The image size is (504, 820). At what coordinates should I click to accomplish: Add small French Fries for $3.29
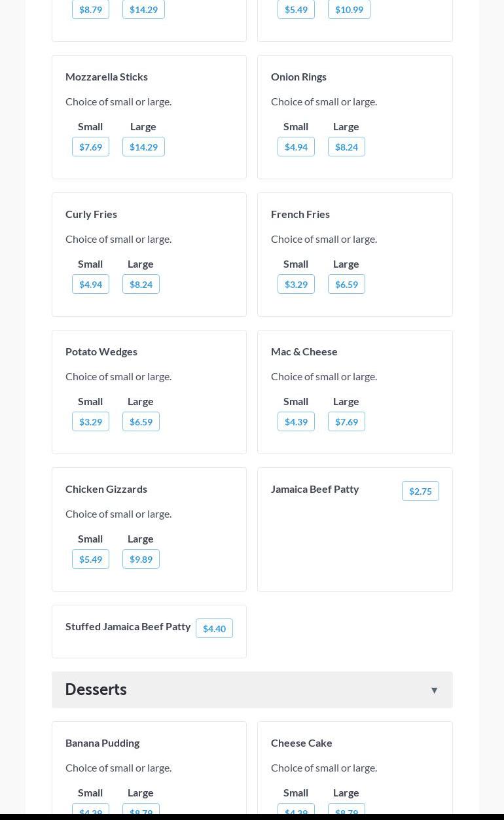(x=296, y=284)
